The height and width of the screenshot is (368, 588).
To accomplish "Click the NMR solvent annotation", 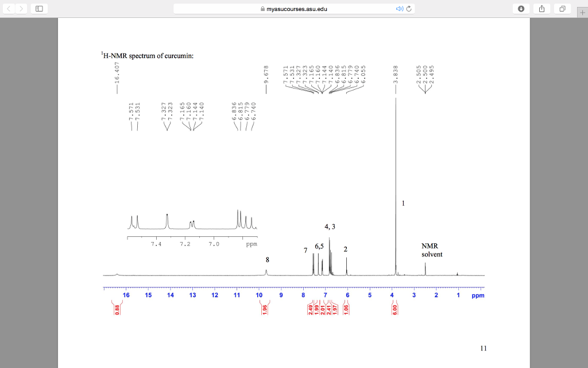I will [x=431, y=250].
